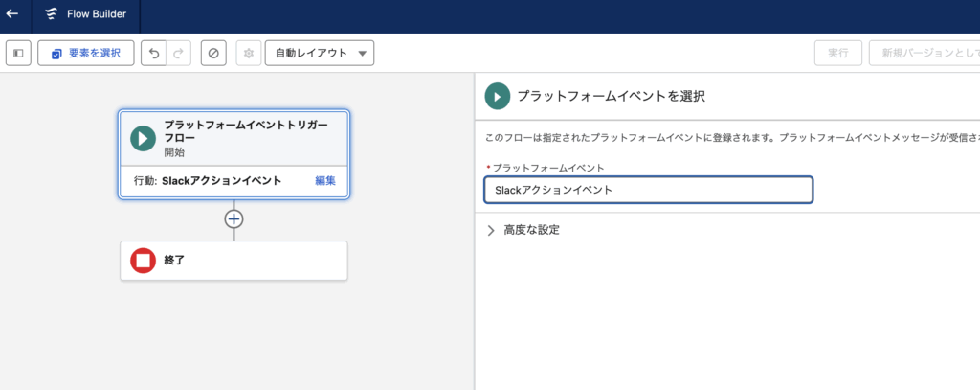This screenshot has width=980, height=390.
Task: Click the red stop icon on 終了
Action: pos(143,260)
